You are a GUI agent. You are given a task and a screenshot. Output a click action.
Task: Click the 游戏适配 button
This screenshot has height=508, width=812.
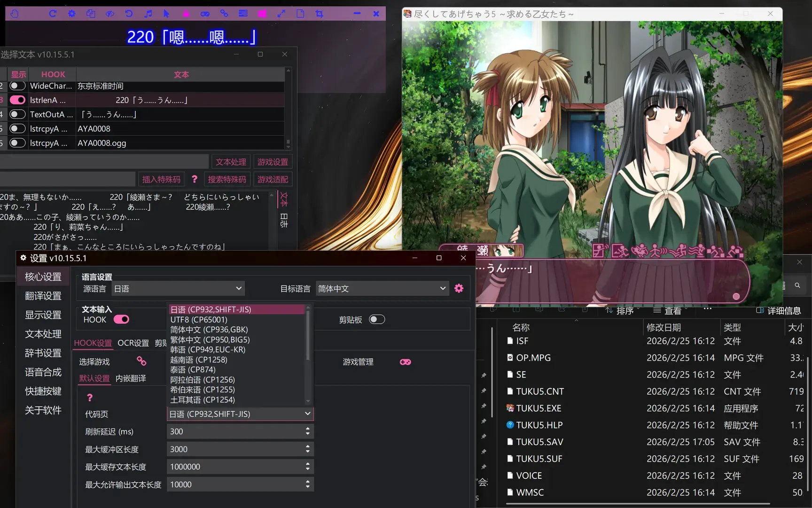click(273, 179)
